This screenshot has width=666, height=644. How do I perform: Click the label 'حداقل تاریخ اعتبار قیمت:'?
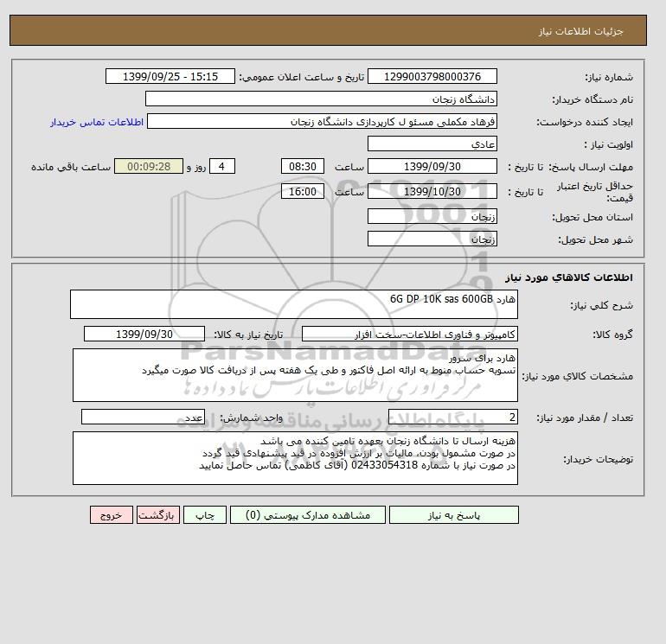point(595,192)
